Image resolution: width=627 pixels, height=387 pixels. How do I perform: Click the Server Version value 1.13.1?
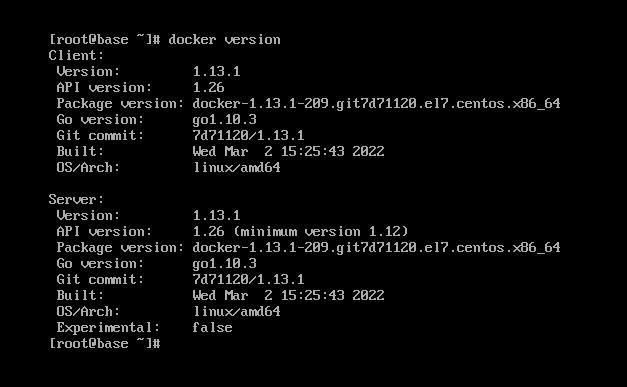(x=216, y=215)
